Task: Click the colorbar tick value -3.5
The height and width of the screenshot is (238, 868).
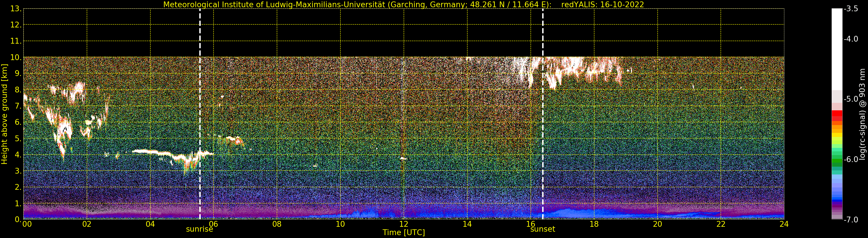Action: (851, 9)
